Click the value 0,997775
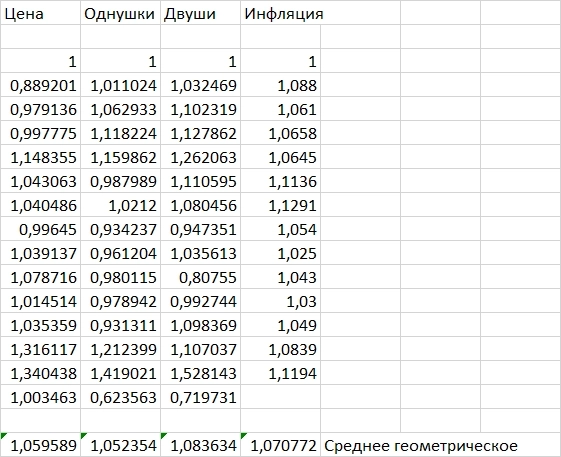This screenshot has width=561, height=457. click(x=43, y=133)
